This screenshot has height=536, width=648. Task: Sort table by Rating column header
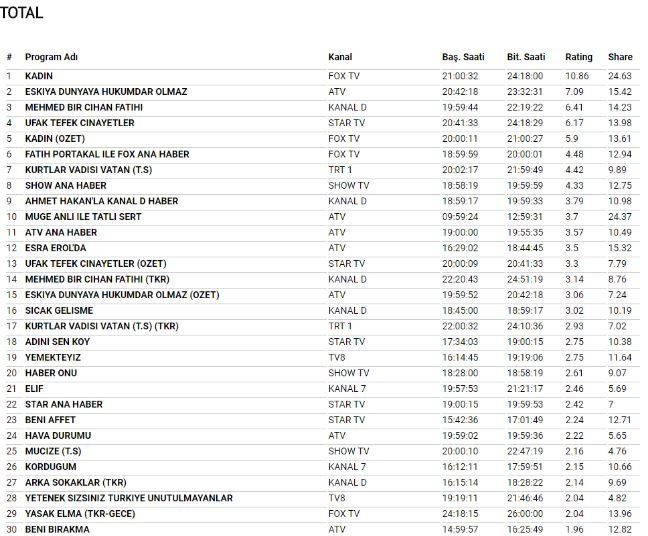[x=578, y=57]
